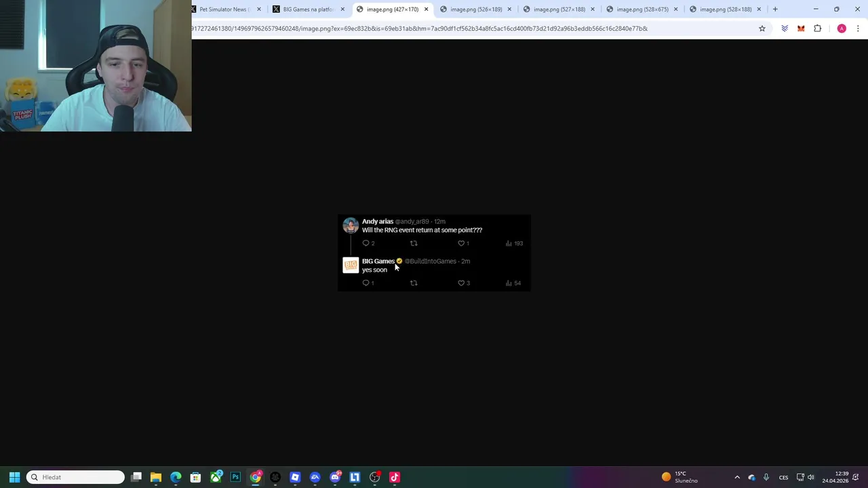Close the Pet Simulator News tab

point(259,9)
